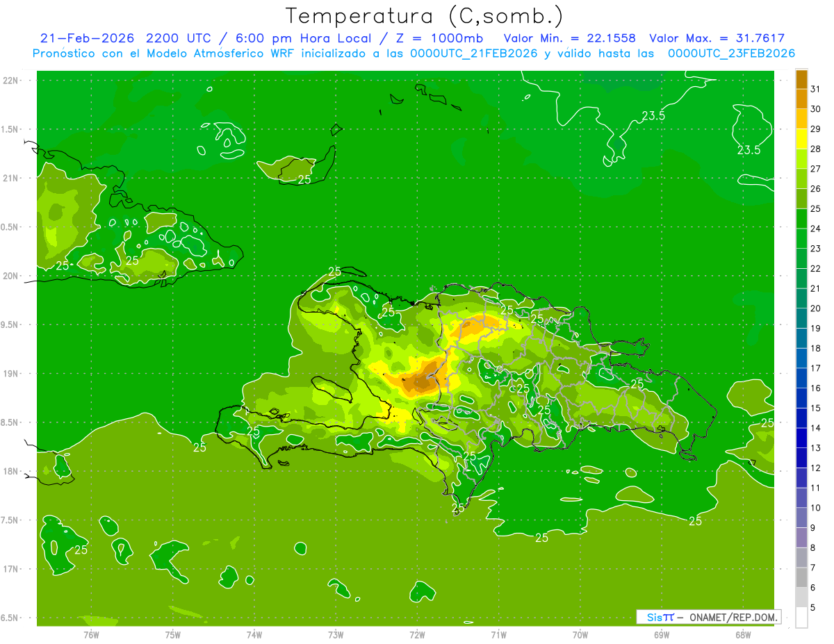Click the blue legend swatch between 14 and 15

coord(801,418)
